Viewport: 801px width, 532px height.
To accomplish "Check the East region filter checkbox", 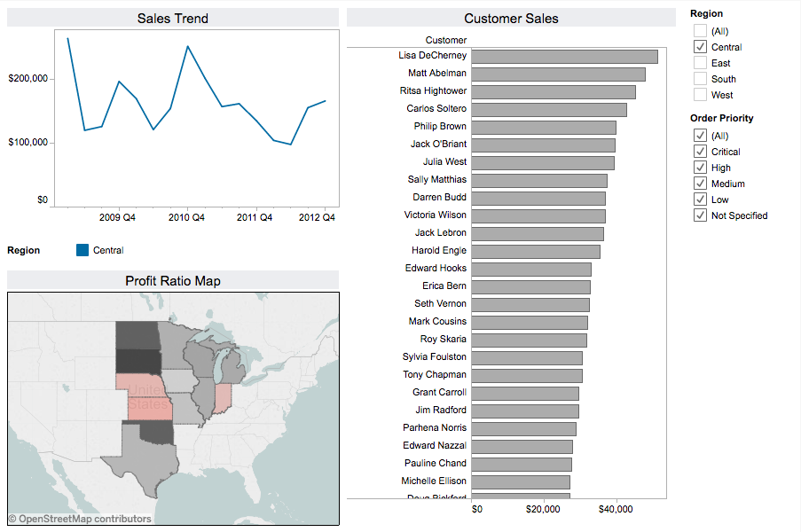I will pos(699,62).
